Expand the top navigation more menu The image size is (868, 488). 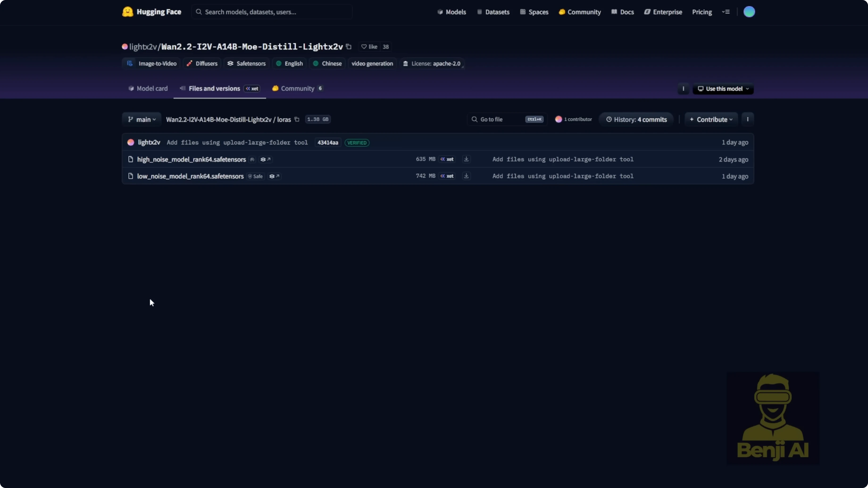726,12
